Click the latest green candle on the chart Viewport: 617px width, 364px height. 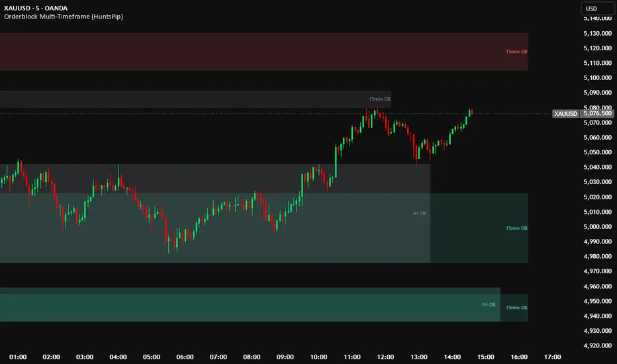(x=471, y=112)
